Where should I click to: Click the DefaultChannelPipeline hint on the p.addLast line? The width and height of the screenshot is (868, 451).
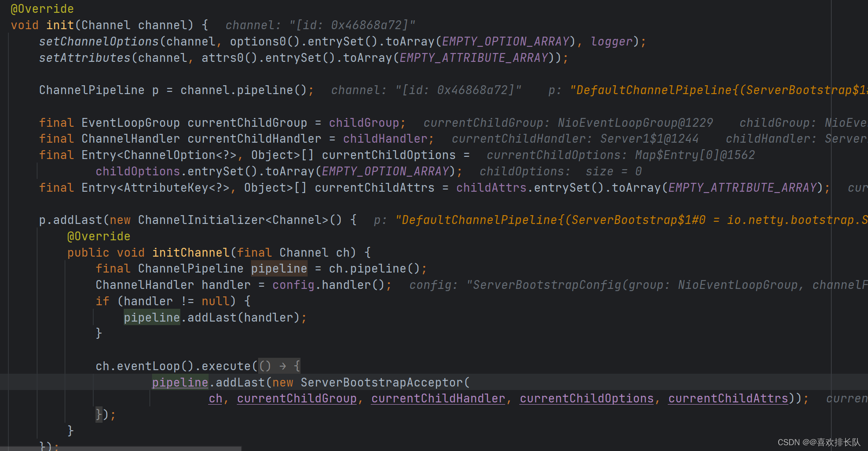tap(621, 220)
